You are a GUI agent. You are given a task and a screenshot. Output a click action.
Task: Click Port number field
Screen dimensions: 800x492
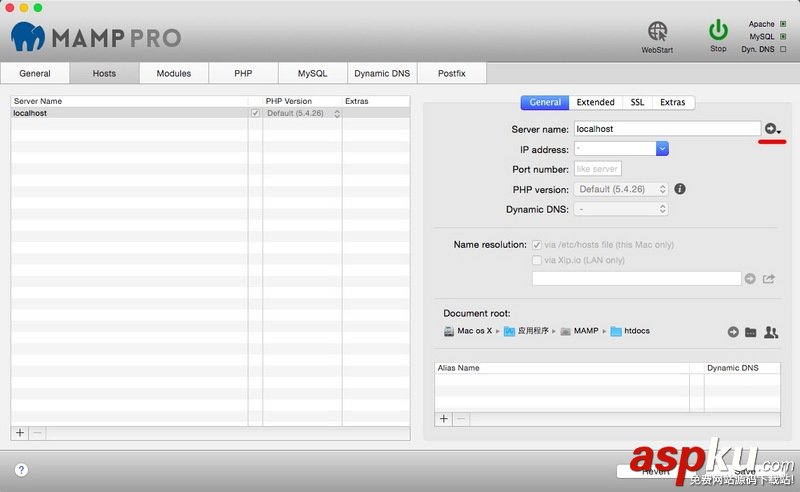point(597,169)
